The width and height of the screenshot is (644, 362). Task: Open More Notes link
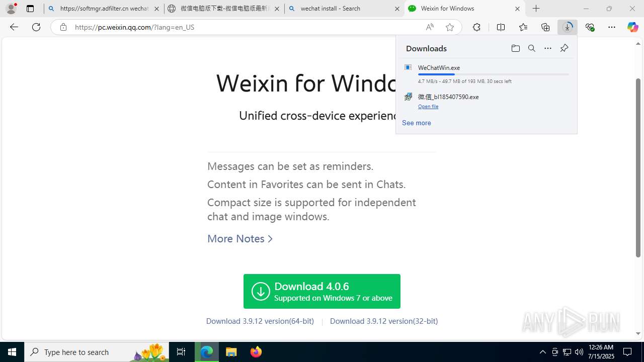(x=239, y=238)
